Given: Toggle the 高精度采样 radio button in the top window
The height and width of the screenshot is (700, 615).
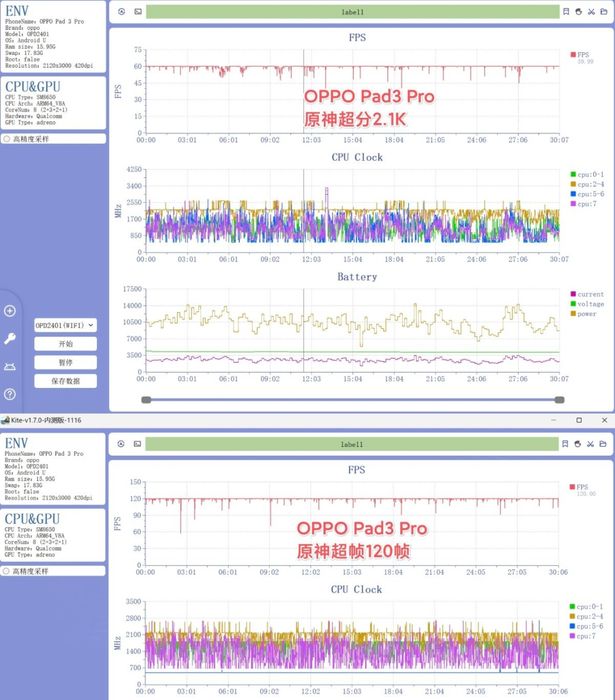Looking at the screenshot, I should 7,139.
